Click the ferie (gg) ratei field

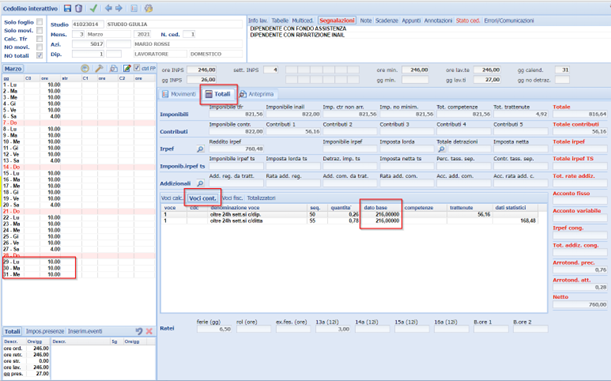(x=214, y=329)
